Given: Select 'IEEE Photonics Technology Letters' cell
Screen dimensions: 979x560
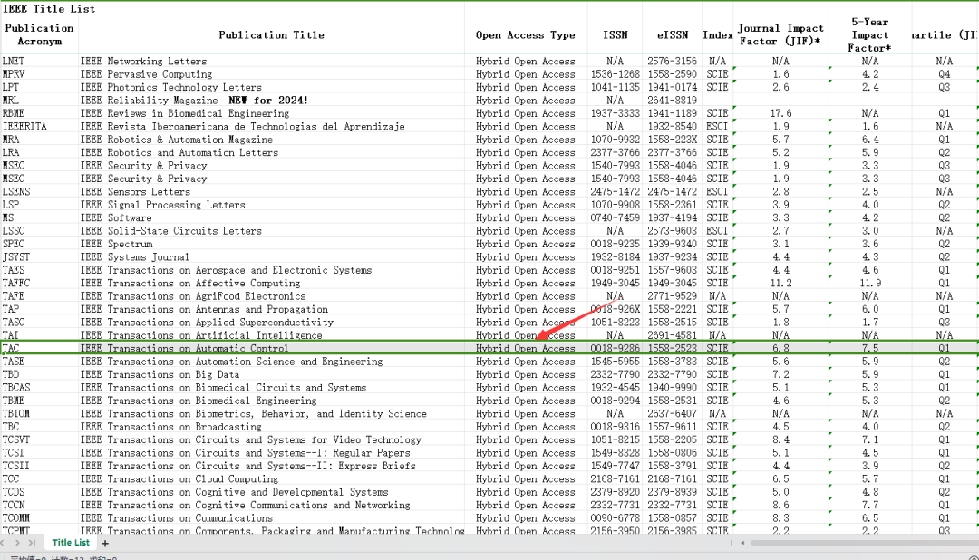Looking at the screenshot, I should click(x=272, y=87).
